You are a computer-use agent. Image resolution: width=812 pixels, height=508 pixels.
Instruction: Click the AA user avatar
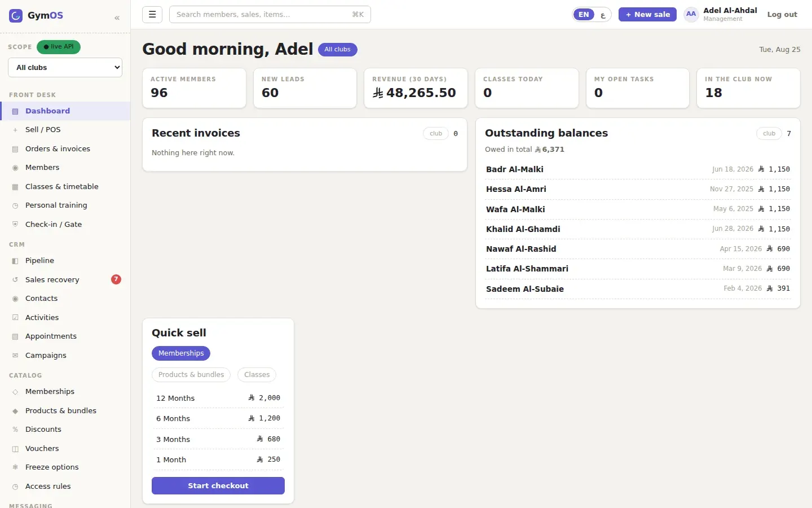coord(691,15)
